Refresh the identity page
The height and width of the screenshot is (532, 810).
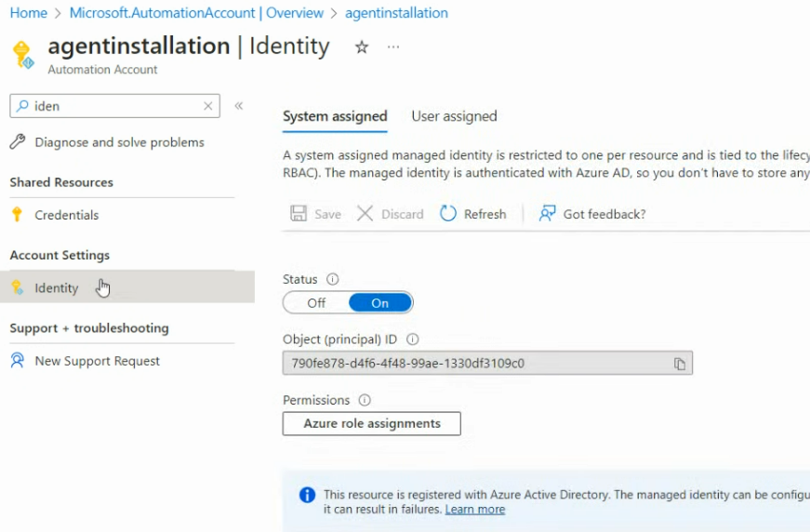pos(473,214)
